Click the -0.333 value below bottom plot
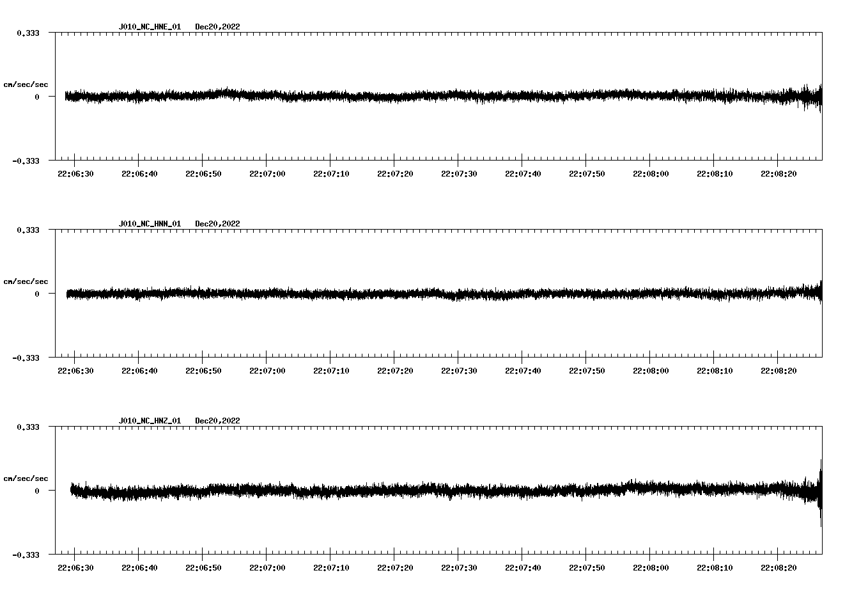 pyautogui.click(x=27, y=556)
